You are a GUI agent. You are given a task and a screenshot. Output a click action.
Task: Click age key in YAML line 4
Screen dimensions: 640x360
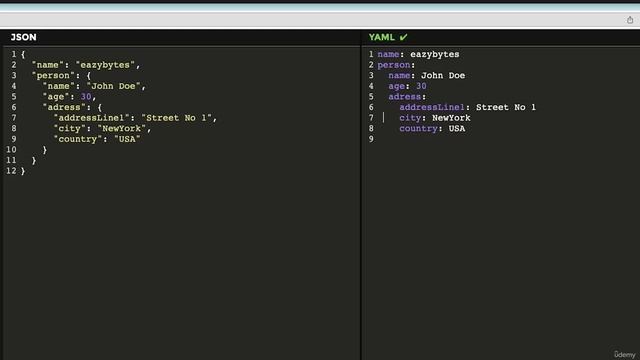(396, 86)
